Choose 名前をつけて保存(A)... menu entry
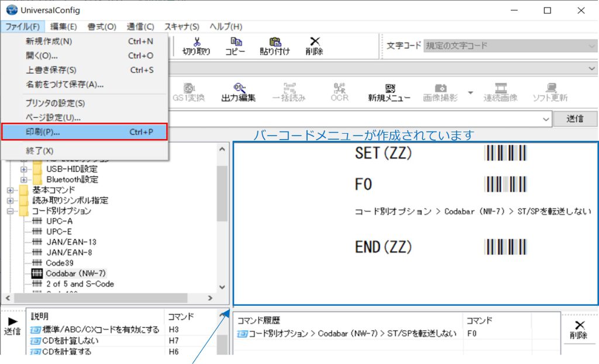Screen dimensions: 599x364 pos(84,84)
